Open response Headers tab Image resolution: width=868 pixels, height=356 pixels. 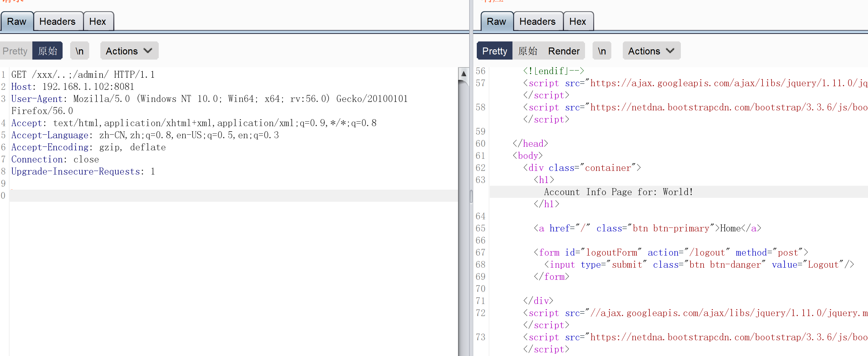click(x=537, y=21)
